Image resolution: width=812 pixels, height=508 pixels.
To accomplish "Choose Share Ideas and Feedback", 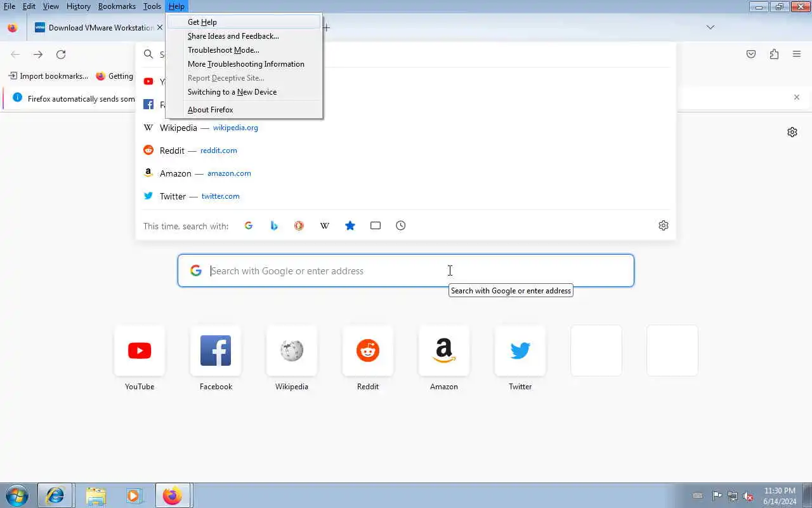I will click(x=244, y=36).
